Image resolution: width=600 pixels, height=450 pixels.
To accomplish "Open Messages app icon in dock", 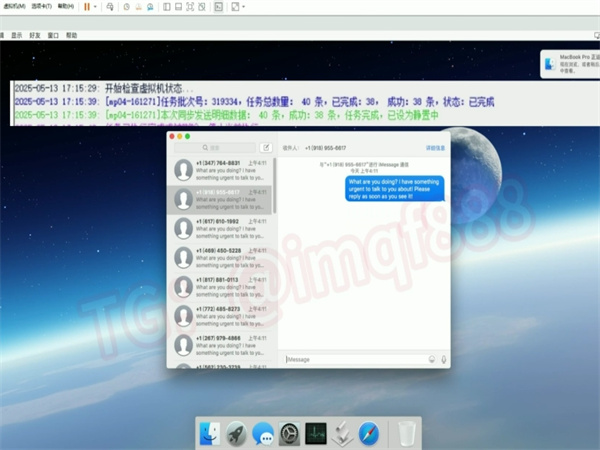I will pyautogui.click(x=264, y=433).
